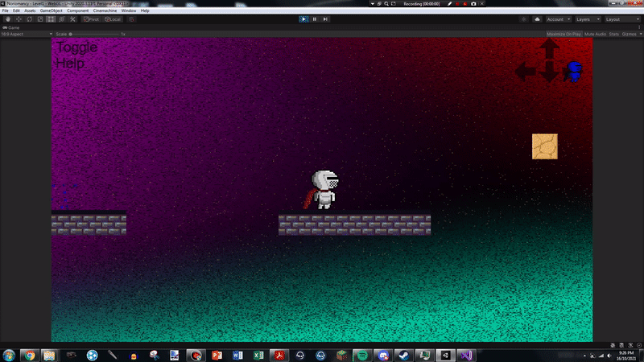This screenshot has width=644, height=362.
Task: Open the File menu
Action: pyautogui.click(x=6, y=10)
